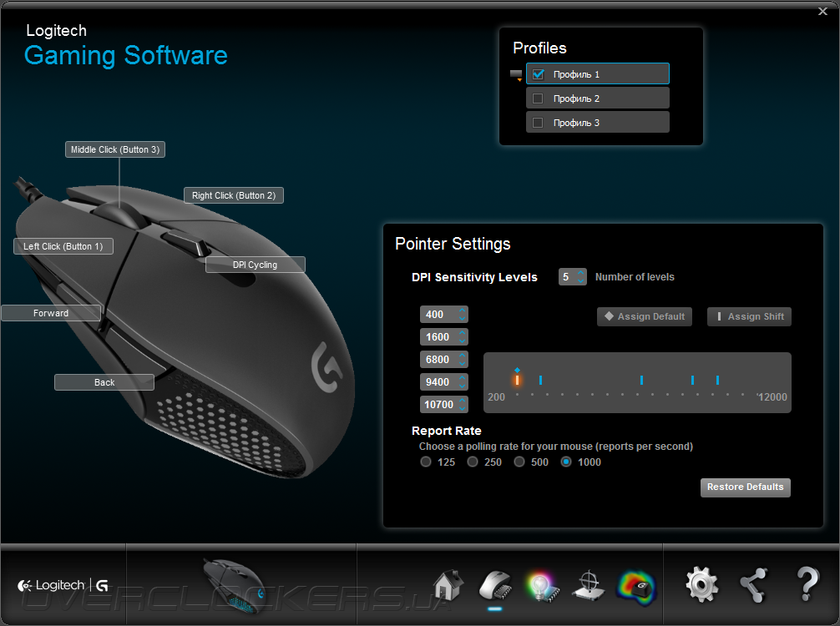Open the onboard memory pointer settings icon
This screenshot has height=626, width=840.
495,585
